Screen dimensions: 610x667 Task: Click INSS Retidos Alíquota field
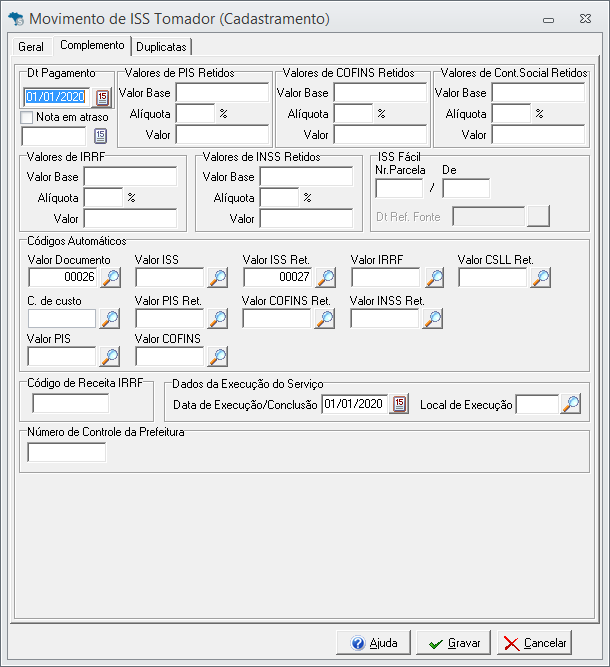coord(279,197)
